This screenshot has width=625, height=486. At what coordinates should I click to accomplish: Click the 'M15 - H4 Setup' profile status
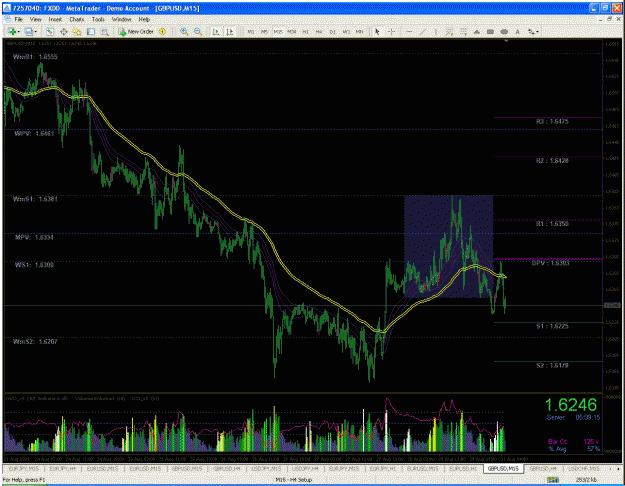click(x=295, y=480)
